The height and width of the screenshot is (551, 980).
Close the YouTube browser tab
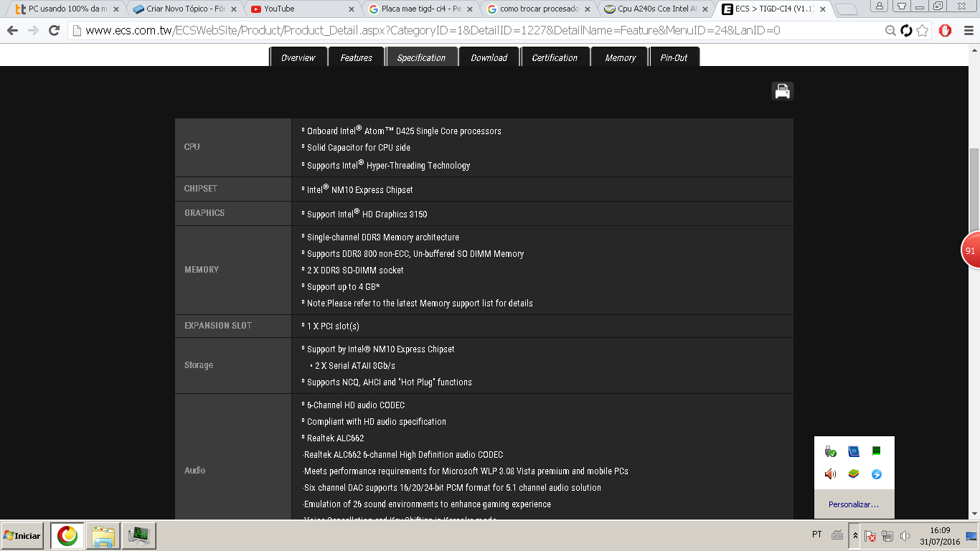tap(351, 9)
